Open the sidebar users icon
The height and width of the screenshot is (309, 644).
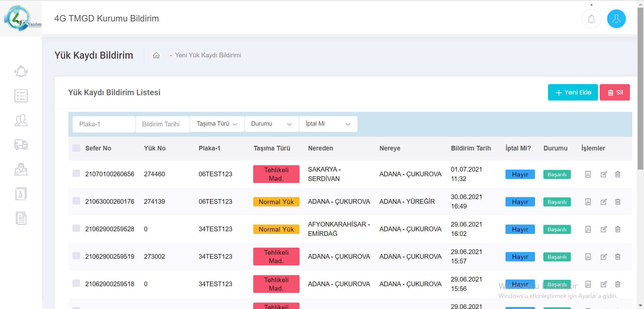pos(21,120)
